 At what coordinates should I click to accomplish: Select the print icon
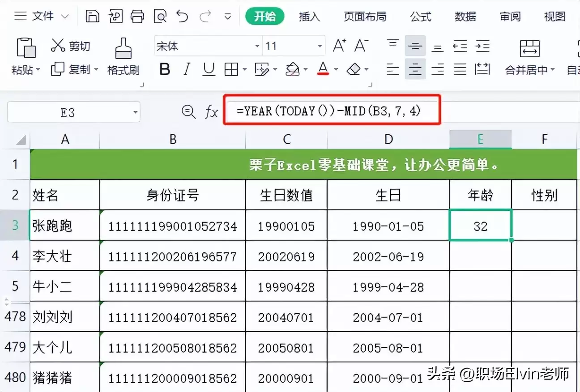pos(137,16)
